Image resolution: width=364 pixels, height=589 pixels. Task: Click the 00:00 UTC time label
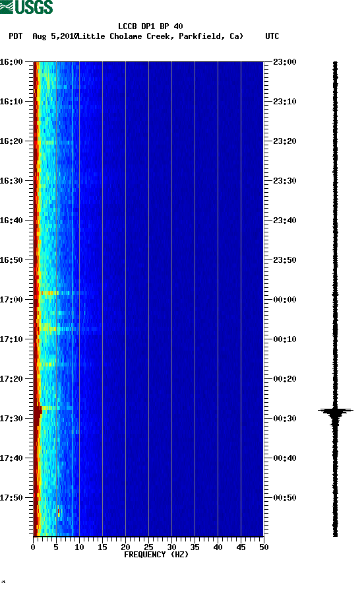point(285,300)
